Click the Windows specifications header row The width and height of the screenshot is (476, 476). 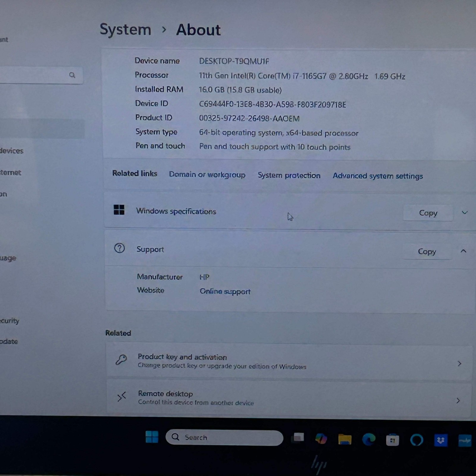(x=290, y=212)
